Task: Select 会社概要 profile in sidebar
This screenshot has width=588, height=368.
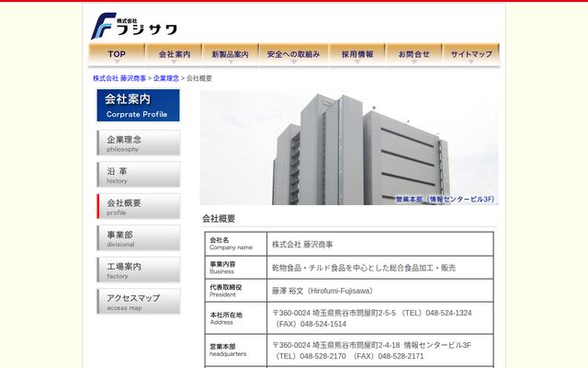Action: [x=139, y=206]
